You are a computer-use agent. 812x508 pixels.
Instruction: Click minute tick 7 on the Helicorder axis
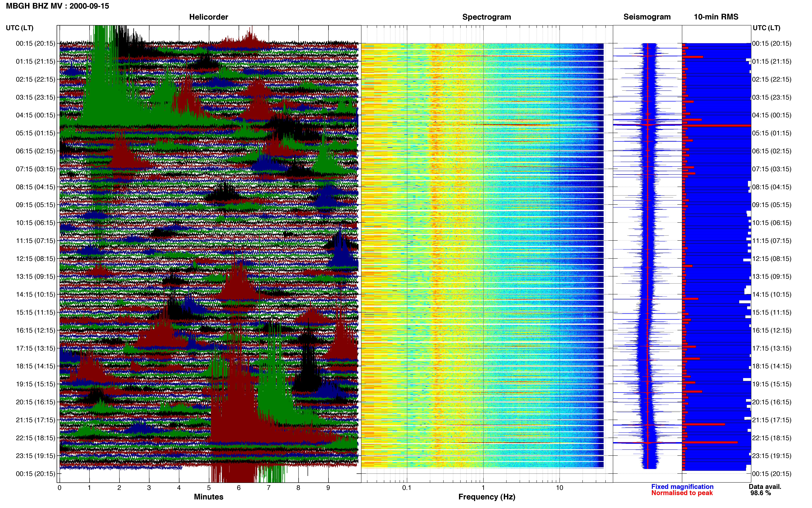[x=269, y=487]
